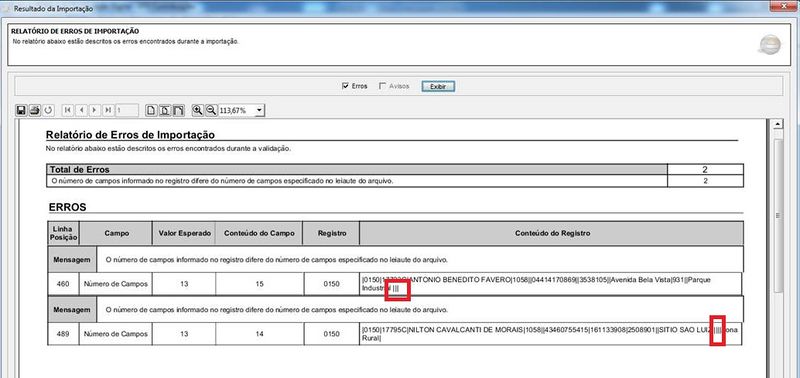Screen dimensions: 800x378
Task: Click expected value 13 in row 460
Action: click(184, 284)
